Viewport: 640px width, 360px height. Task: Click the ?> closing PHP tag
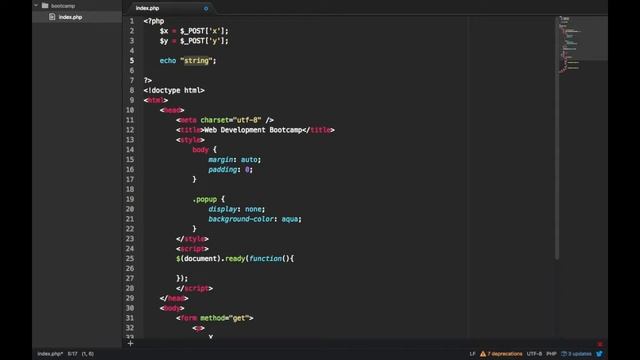tap(148, 80)
